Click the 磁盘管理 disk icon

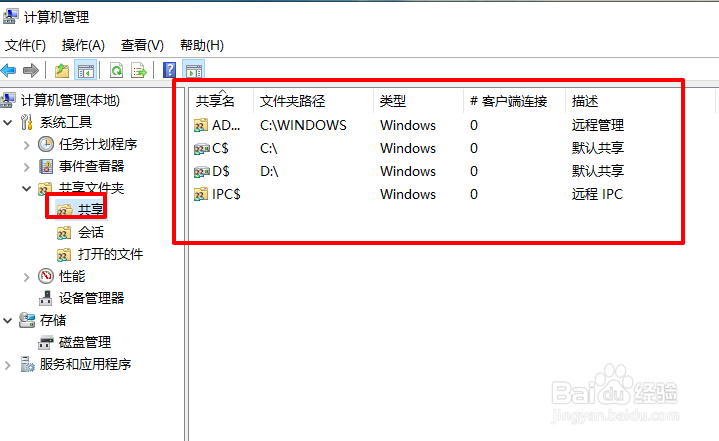pos(46,342)
